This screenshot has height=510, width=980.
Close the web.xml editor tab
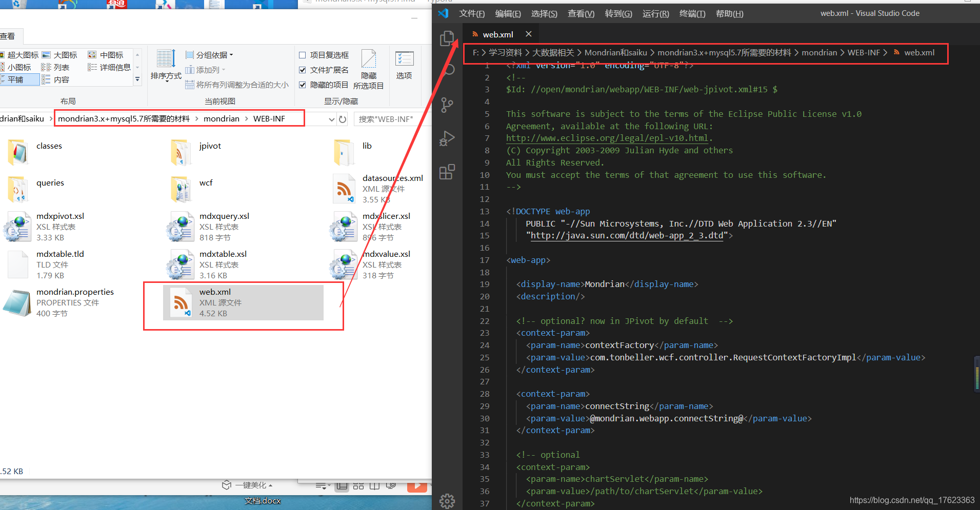coord(529,34)
